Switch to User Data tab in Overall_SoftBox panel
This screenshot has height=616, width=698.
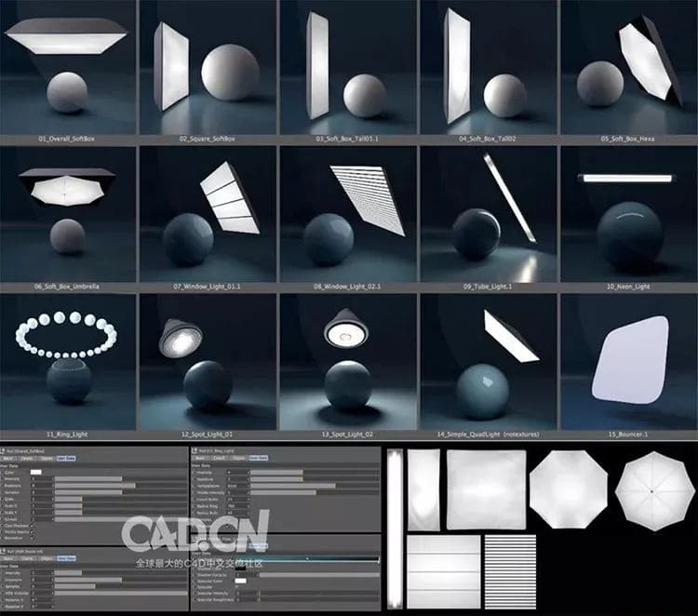68,459
